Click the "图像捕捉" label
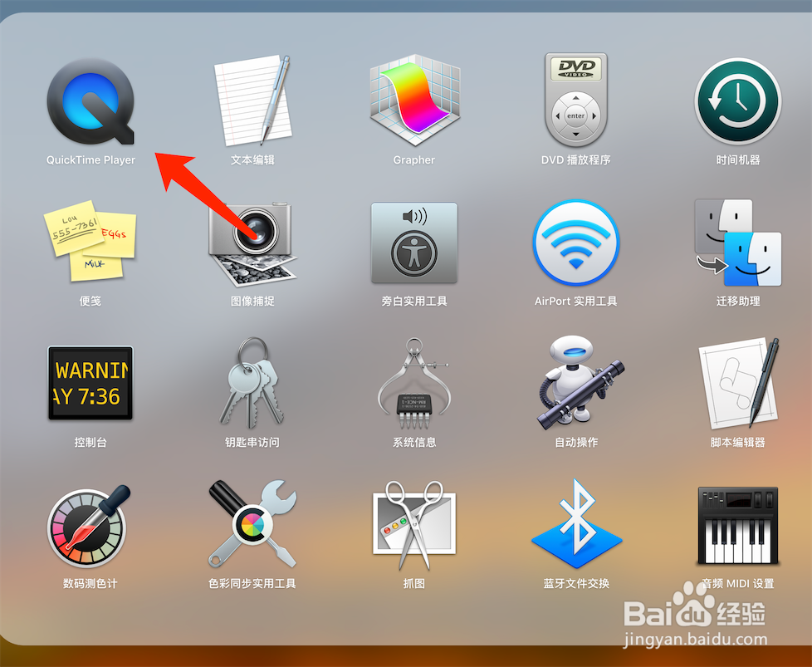Viewport: 812px width, 667px height. coord(252,302)
